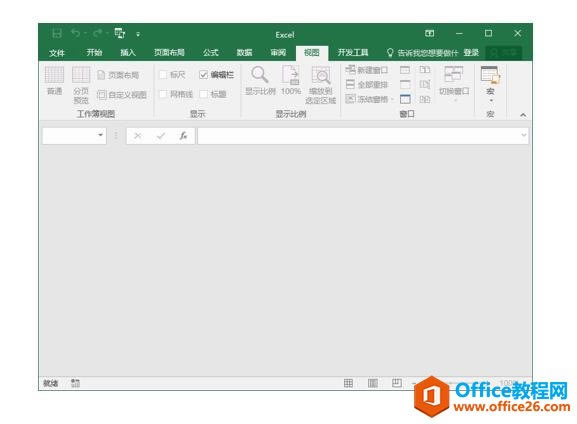This screenshot has width=577, height=424.
Task: Click the 登录 sign-in link
Action: [x=471, y=53]
